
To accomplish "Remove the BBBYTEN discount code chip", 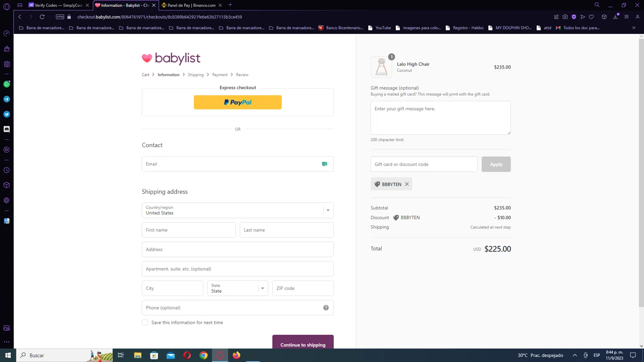I will [x=407, y=184].
